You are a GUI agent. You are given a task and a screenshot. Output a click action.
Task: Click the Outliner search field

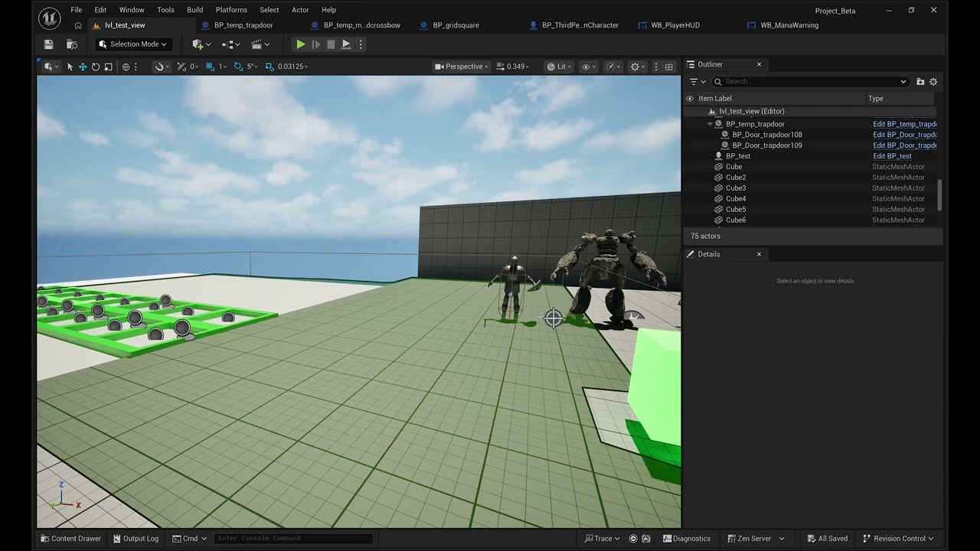[810, 81]
